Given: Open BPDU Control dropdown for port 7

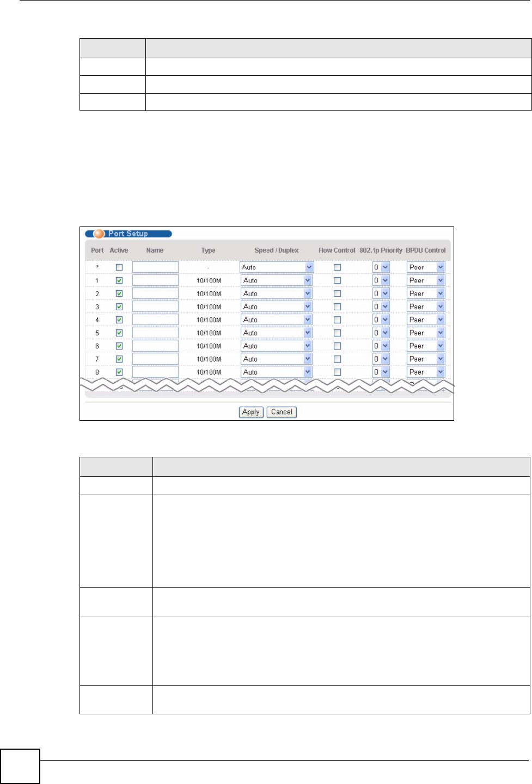Looking at the screenshot, I should 426,359.
